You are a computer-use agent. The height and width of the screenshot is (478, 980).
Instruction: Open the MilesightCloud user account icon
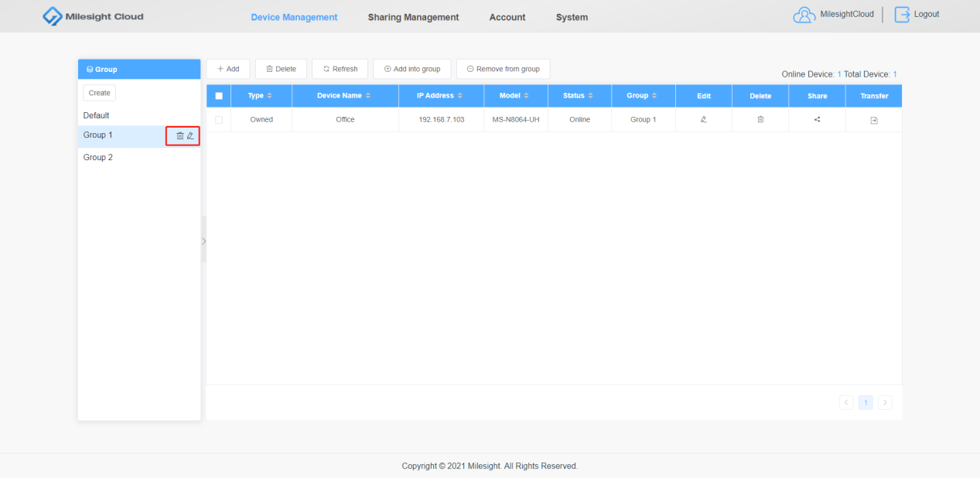(804, 15)
